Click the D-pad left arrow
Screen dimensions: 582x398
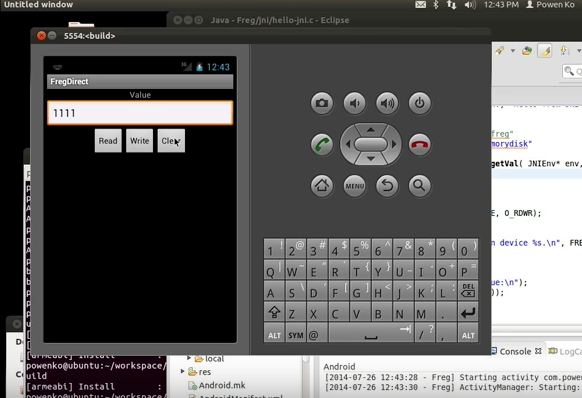click(x=348, y=144)
